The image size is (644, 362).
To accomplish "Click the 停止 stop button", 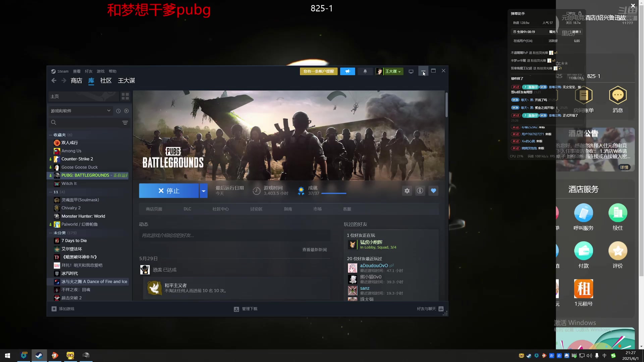I will (x=169, y=191).
